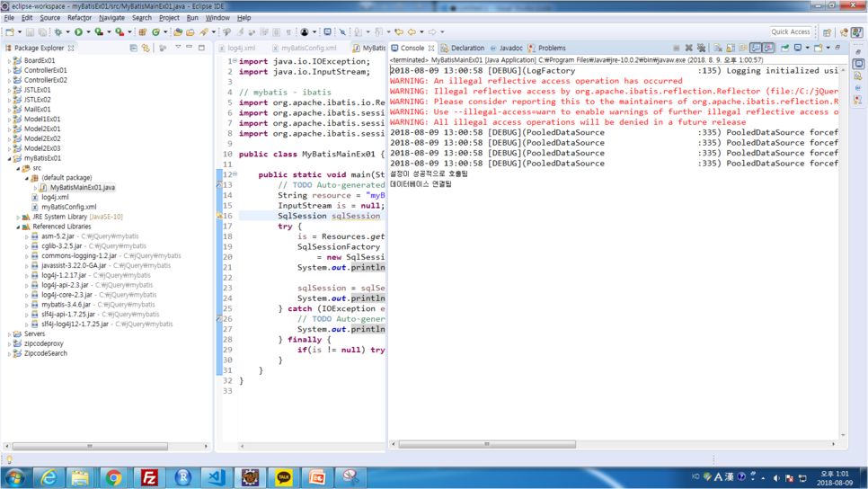Expand the BoardEx01 project
This screenshot has height=489, width=868.
tap(9, 60)
